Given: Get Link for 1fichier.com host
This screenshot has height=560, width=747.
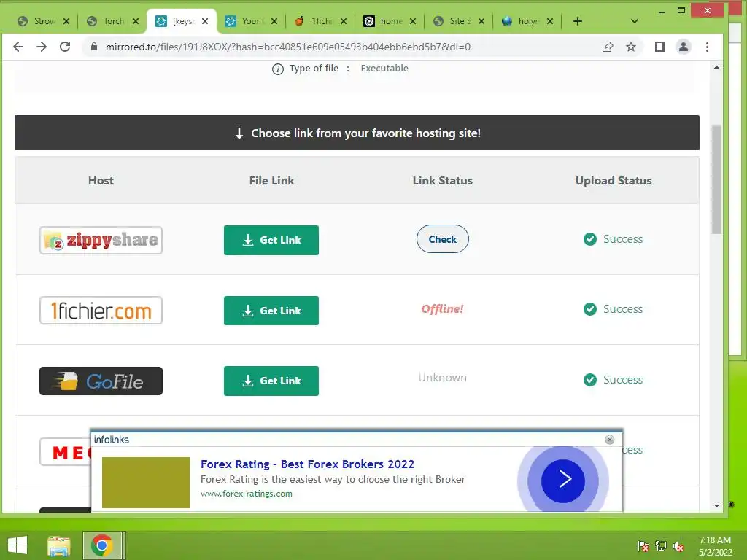Looking at the screenshot, I should [x=271, y=311].
